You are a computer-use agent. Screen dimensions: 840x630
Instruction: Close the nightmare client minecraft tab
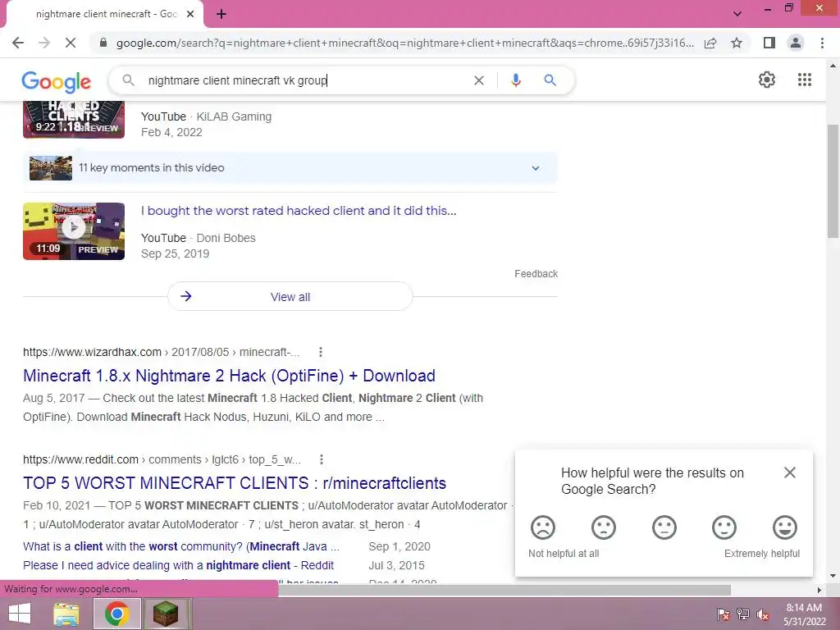pos(190,14)
